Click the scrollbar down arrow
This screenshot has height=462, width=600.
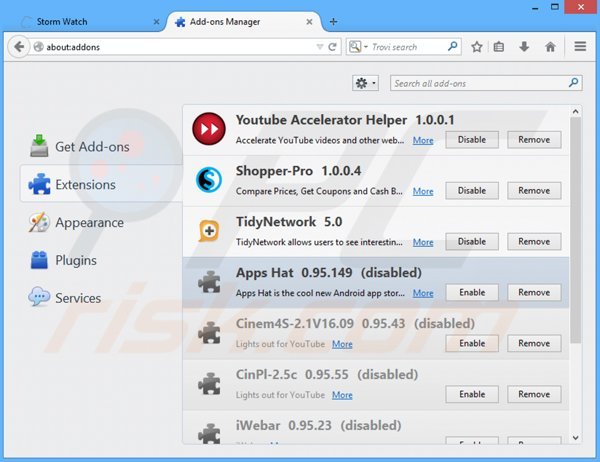tap(575, 438)
